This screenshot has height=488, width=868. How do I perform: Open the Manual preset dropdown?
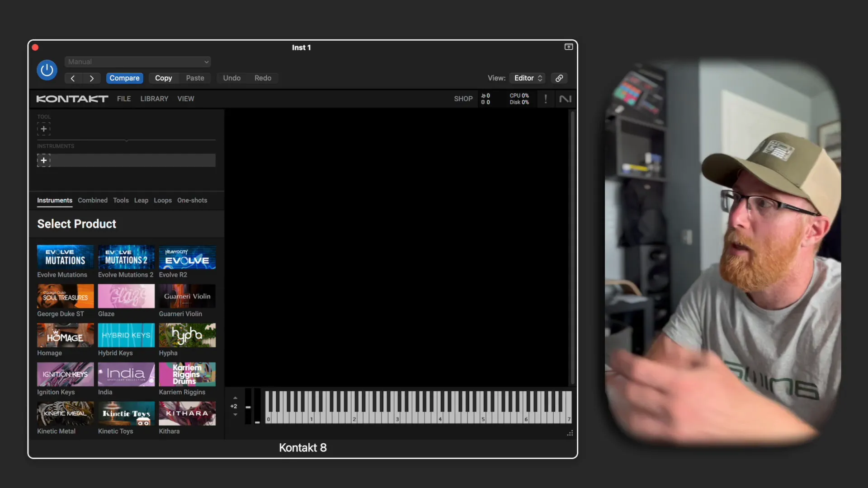tap(138, 62)
